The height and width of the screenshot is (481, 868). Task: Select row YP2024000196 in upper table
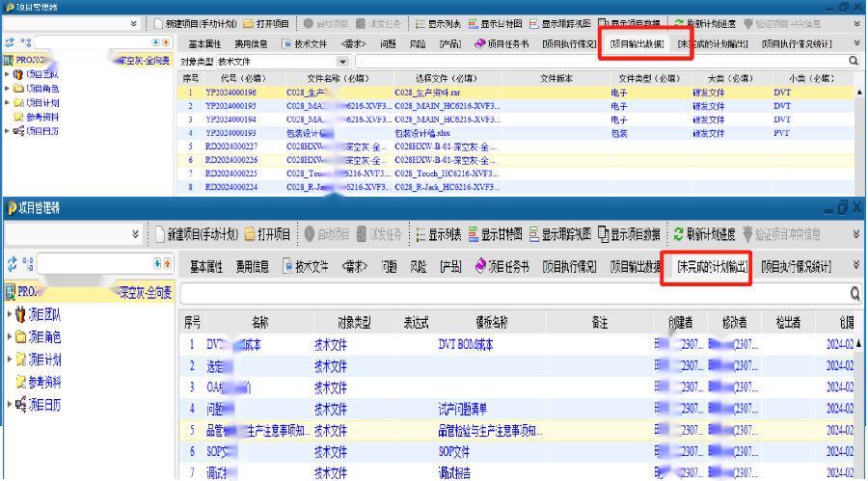[231, 93]
